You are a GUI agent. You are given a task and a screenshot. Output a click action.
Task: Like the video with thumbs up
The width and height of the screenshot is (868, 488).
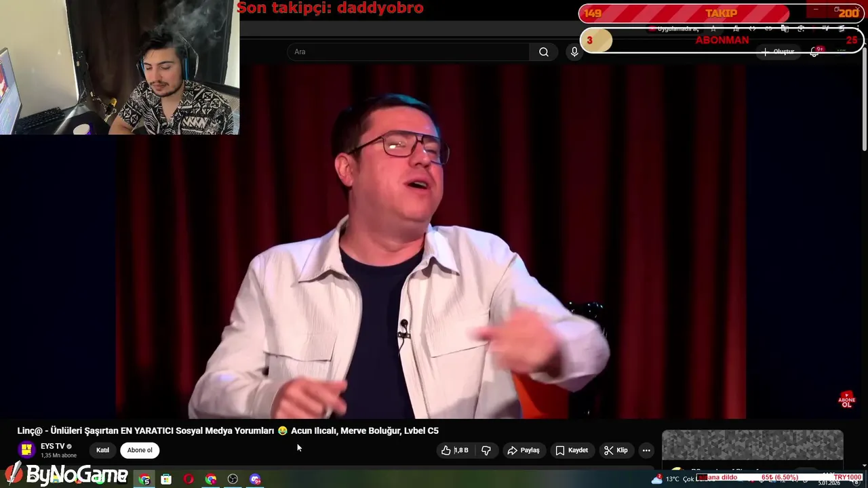click(x=455, y=450)
